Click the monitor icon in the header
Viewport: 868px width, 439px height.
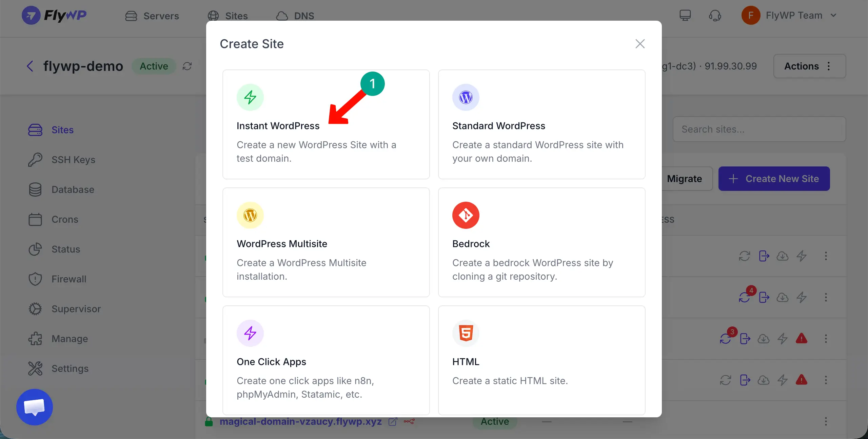click(x=685, y=15)
